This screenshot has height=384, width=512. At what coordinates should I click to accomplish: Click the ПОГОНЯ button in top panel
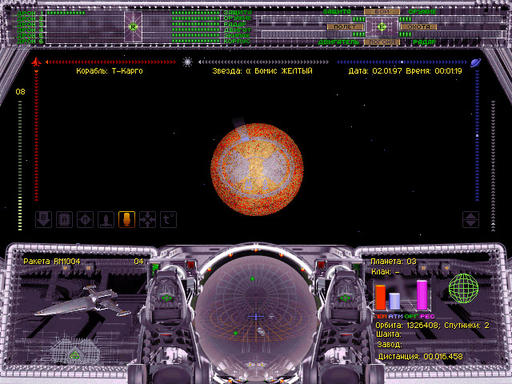pos(382,42)
